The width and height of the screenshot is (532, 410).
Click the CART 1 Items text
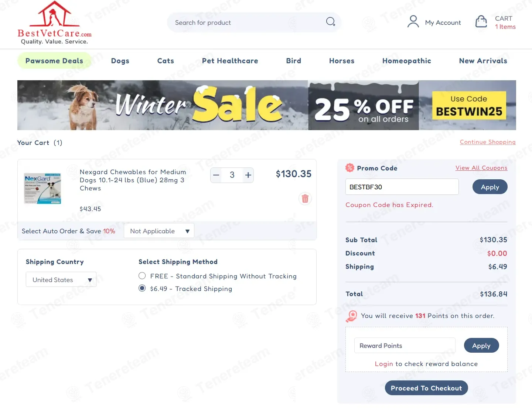(x=505, y=22)
